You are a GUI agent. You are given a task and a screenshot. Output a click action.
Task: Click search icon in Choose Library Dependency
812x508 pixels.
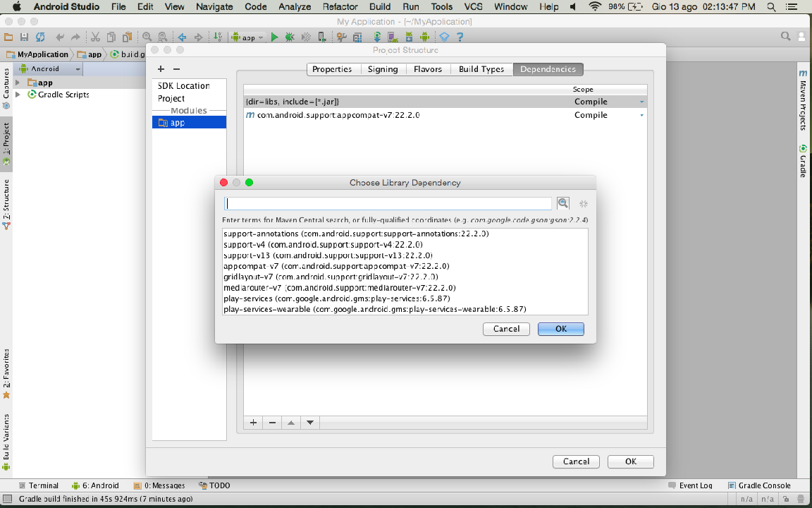tap(563, 203)
